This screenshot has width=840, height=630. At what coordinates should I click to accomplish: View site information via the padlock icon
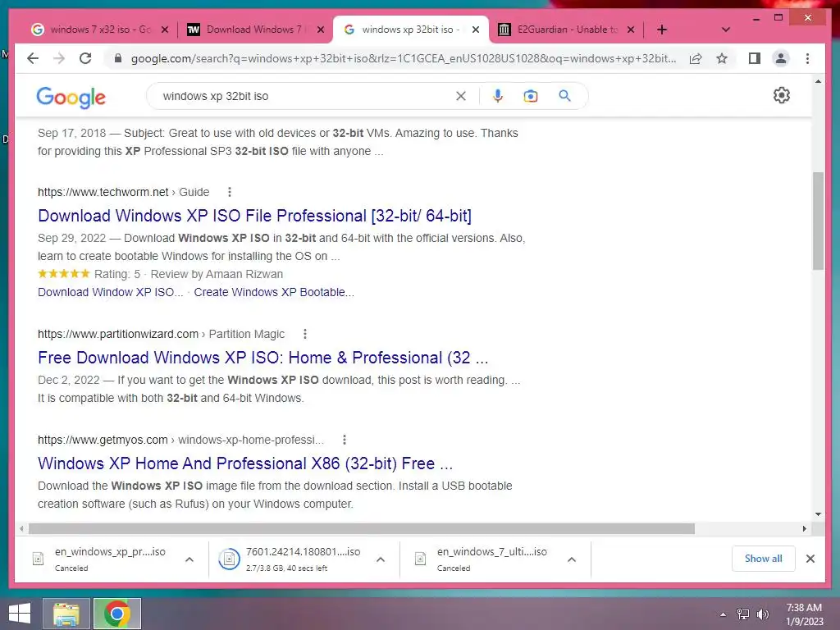(x=118, y=58)
